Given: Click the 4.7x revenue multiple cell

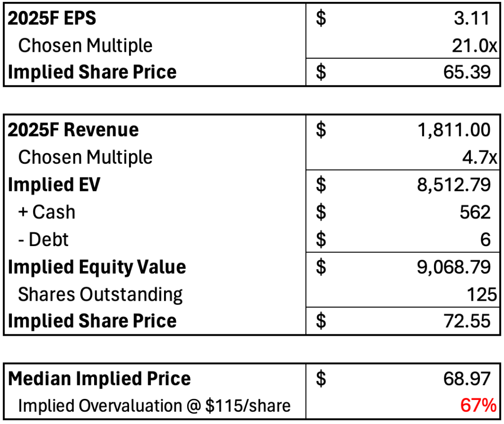Looking at the screenshot, I should (x=479, y=157).
